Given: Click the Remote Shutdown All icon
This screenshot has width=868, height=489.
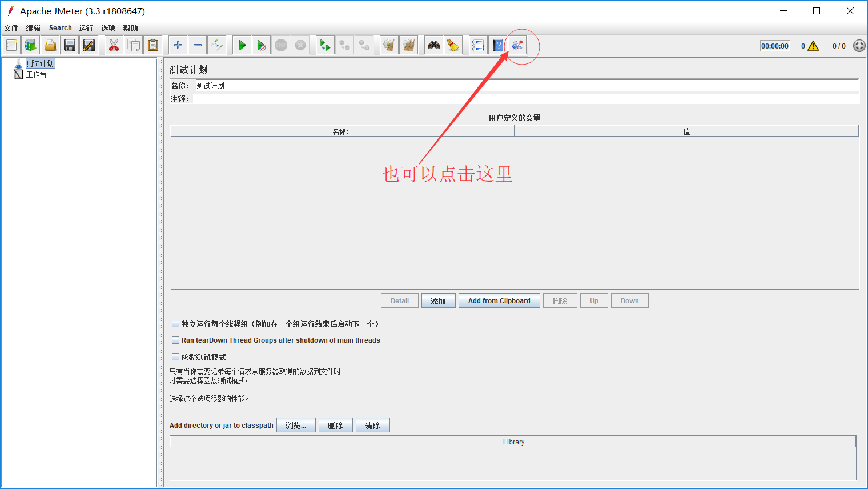Looking at the screenshot, I should pos(364,45).
